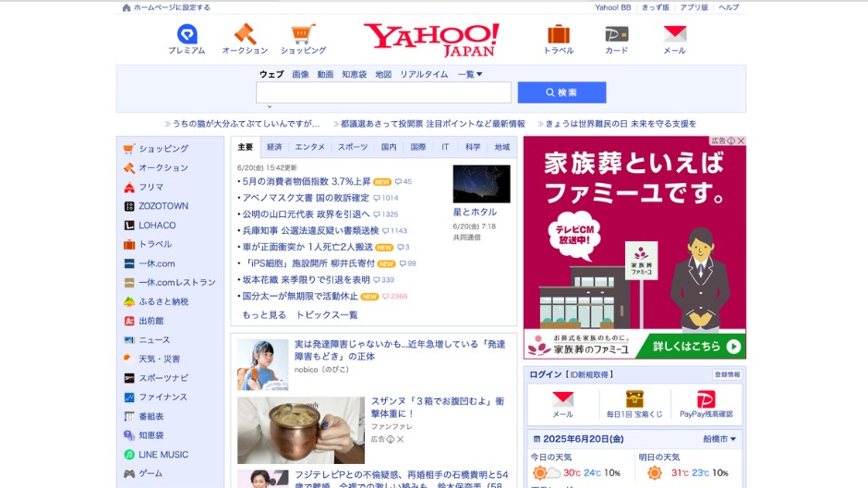The width and height of the screenshot is (868, 488).
Task: Open the 星とホタル news thumbnail
Action: (x=482, y=184)
